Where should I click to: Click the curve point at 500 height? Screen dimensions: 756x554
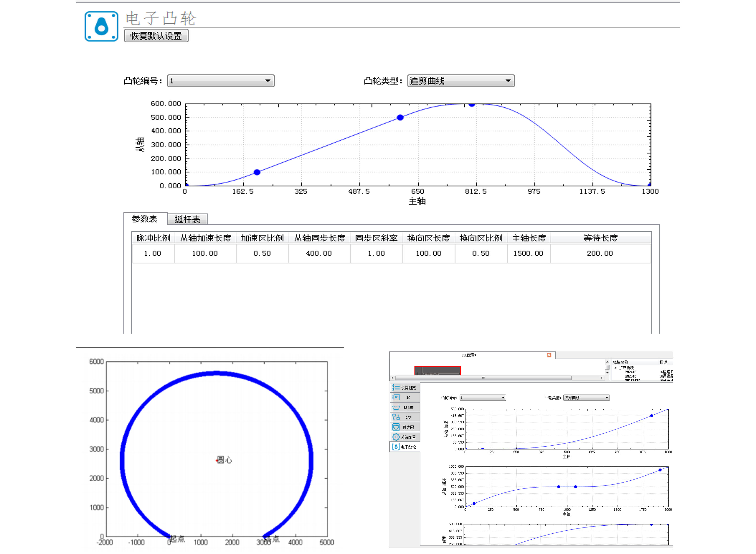[x=400, y=117]
